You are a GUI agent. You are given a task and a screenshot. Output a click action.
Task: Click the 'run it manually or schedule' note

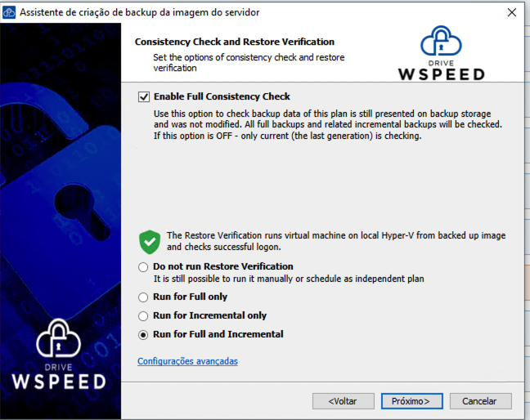(289, 279)
